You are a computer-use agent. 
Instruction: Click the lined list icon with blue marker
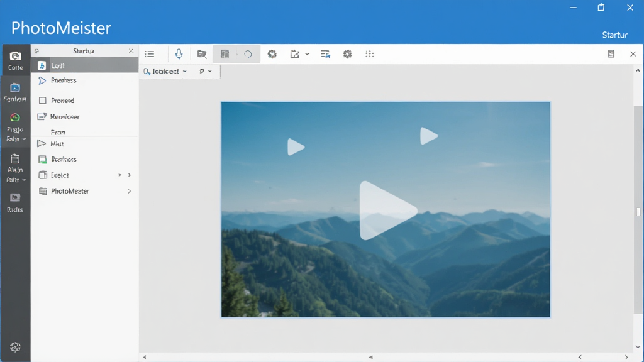pos(325,54)
